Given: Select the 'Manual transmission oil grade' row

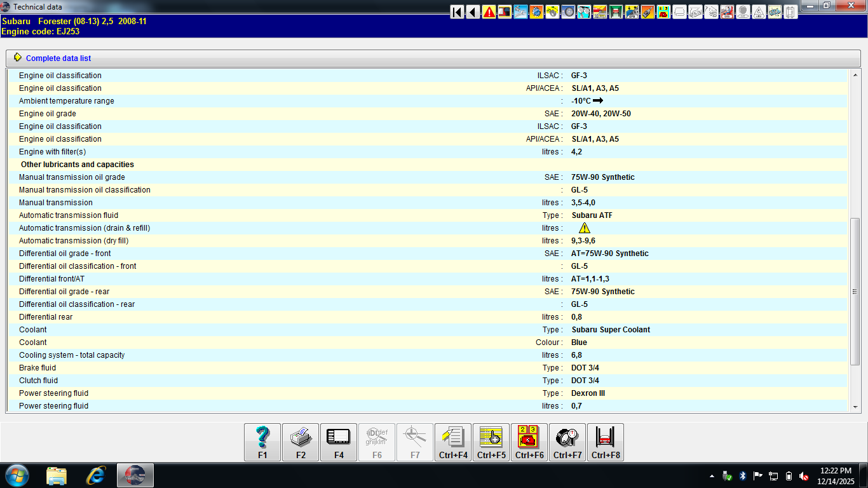Looking at the screenshot, I should 427,177.
